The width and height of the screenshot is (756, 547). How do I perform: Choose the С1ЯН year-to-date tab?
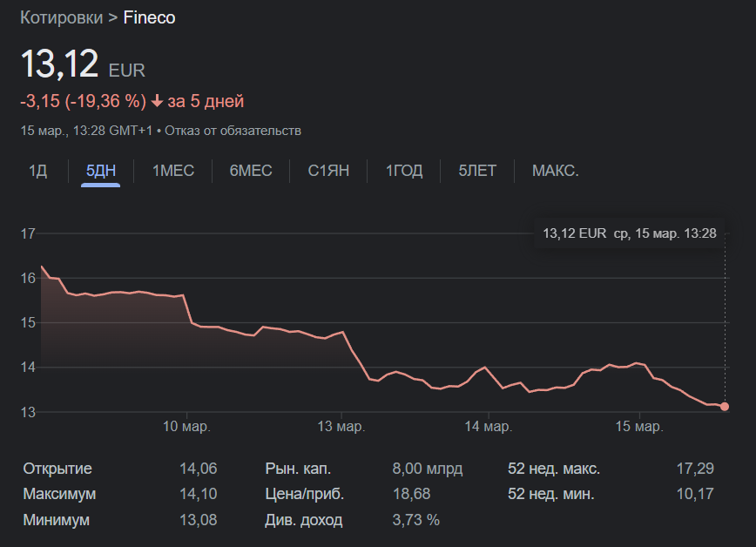pos(328,171)
